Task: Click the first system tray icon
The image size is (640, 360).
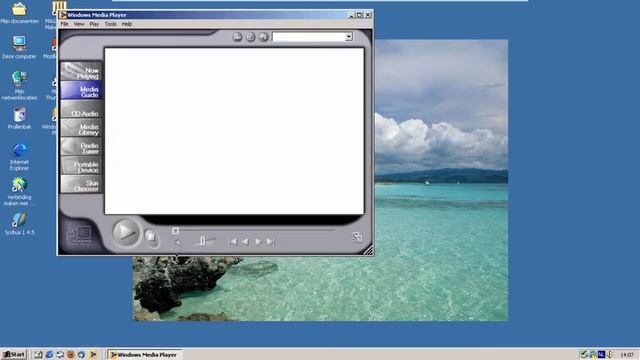Action: pos(584,355)
